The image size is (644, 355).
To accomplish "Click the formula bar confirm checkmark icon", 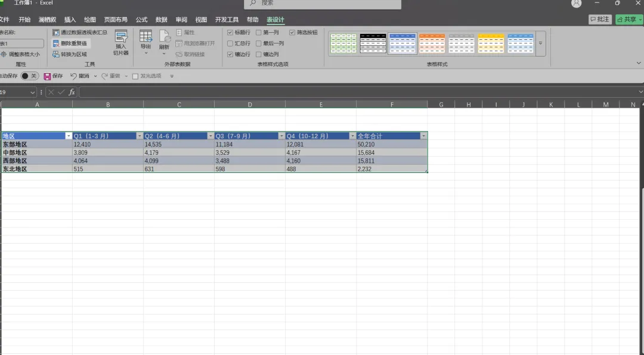I will coord(61,92).
